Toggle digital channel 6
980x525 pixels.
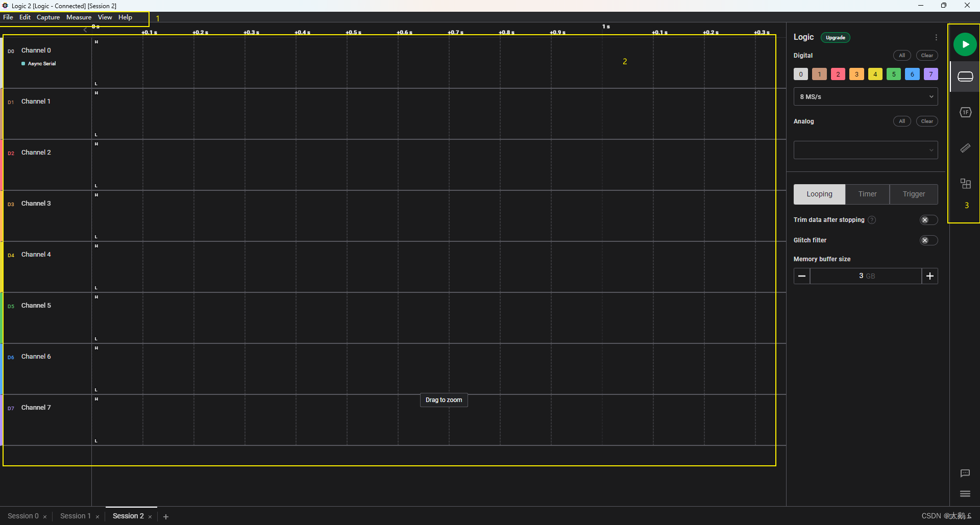click(x=912, y=74)
